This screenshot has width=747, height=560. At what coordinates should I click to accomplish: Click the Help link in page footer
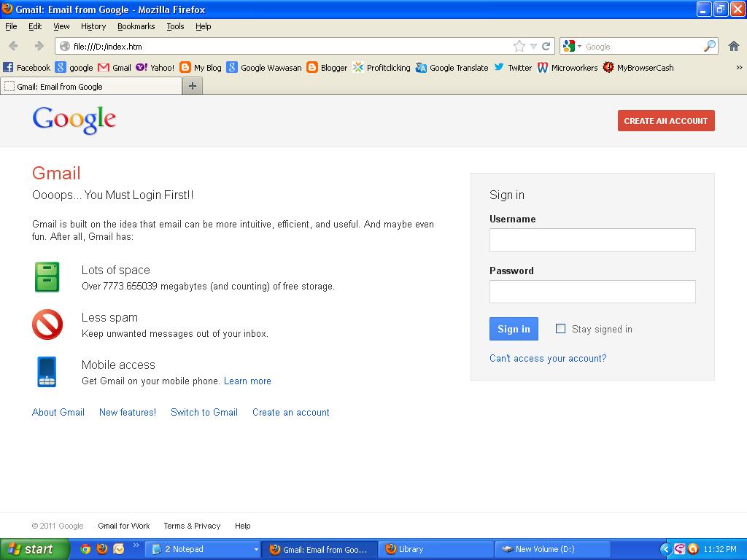[x=242, y=526]
